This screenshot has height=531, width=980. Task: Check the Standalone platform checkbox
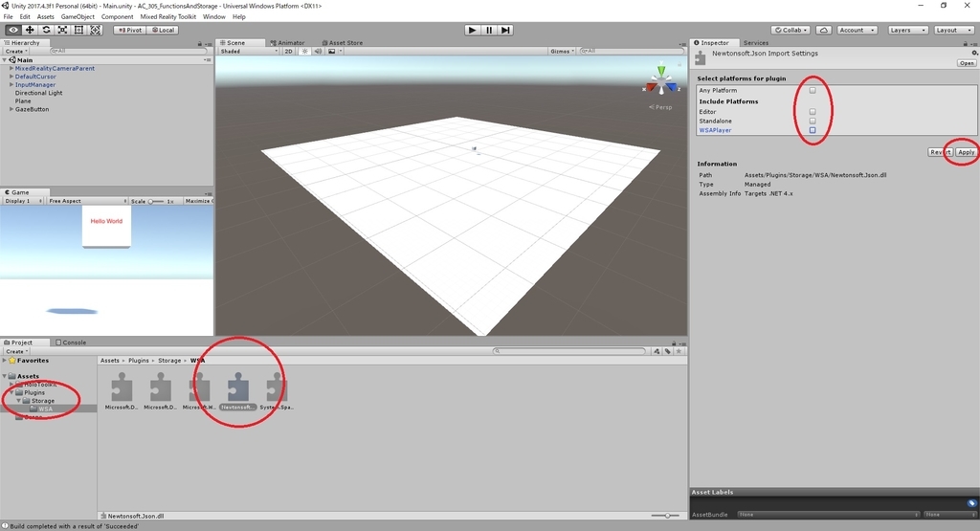[813, 121]
